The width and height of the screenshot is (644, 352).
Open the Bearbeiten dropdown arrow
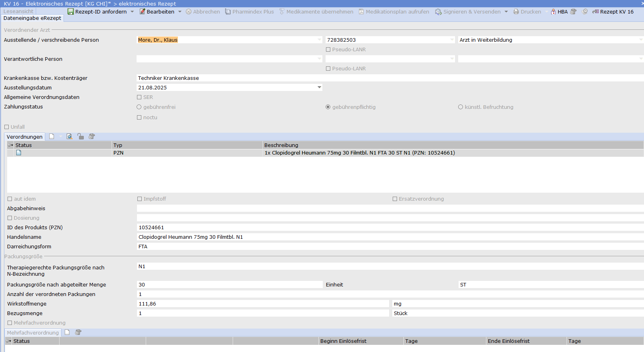180,12
